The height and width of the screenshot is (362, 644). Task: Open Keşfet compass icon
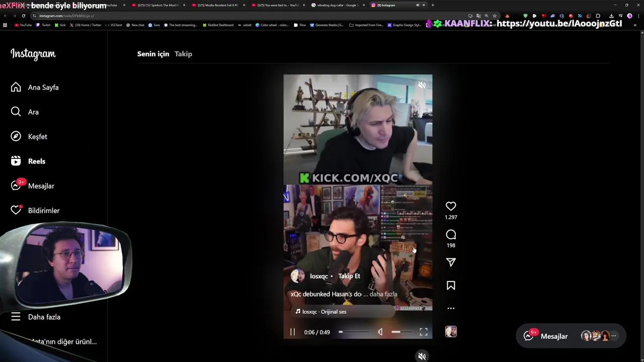16,137
